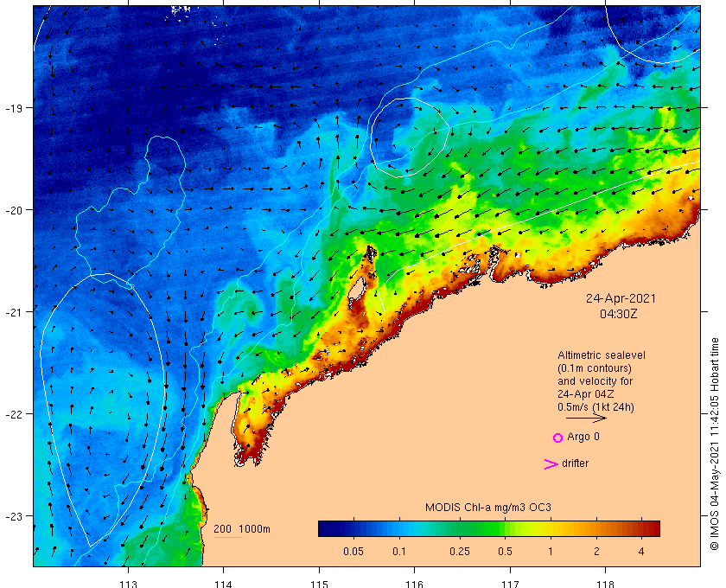Click the '0.5m/s (1kt 24h)' scale label
The height and width of the screenshot is (588, 726).
click(595, 407)
